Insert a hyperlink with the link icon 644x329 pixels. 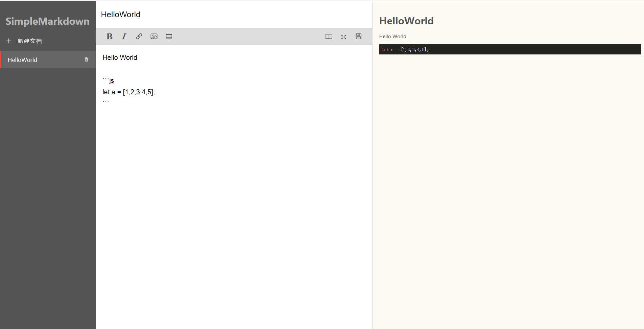point(139,37)
